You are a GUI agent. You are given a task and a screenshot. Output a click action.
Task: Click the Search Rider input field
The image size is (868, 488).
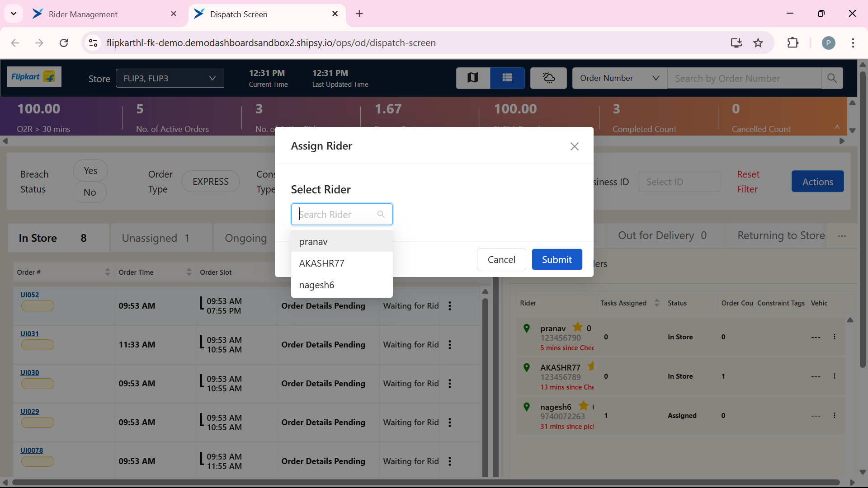pos(342,214)
